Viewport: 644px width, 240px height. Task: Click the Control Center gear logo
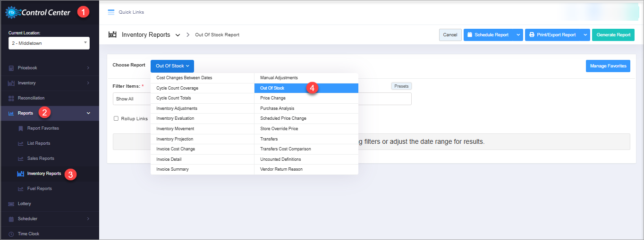[13, 12]
